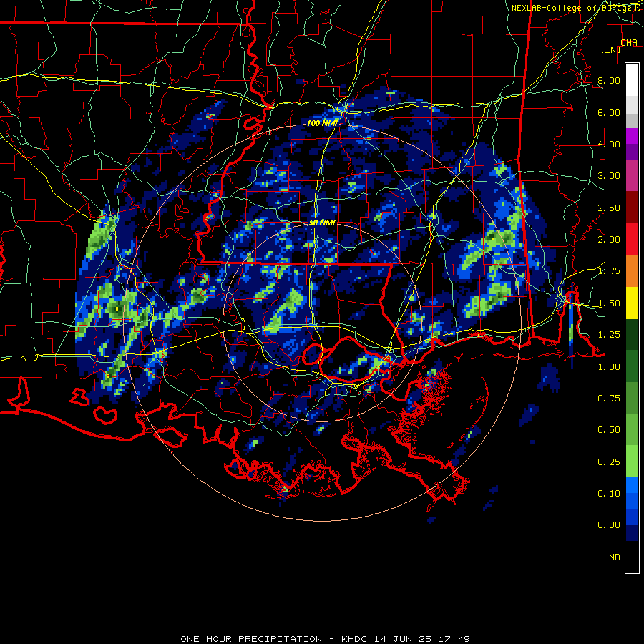Click the ONE HOUR PRECIPITATION title caption
Image resolution: width=644 pixels, height=644 pixels.
pyautogui.click(x=325, y=639)
